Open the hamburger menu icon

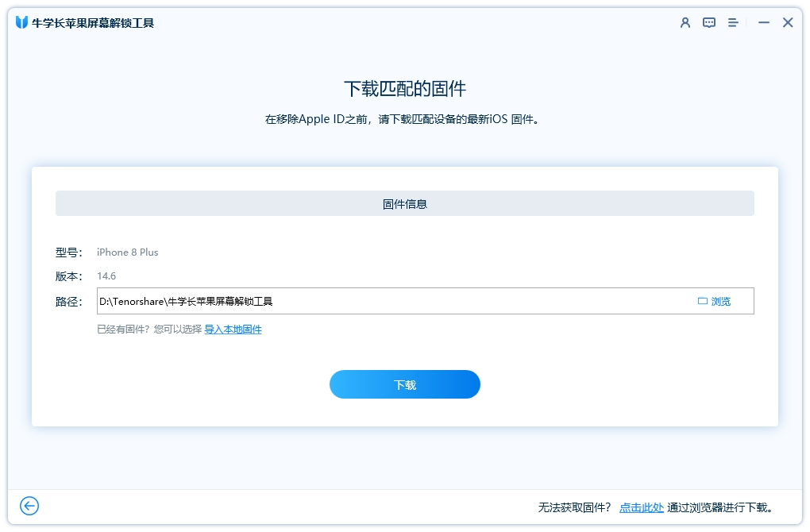point(732,23)
